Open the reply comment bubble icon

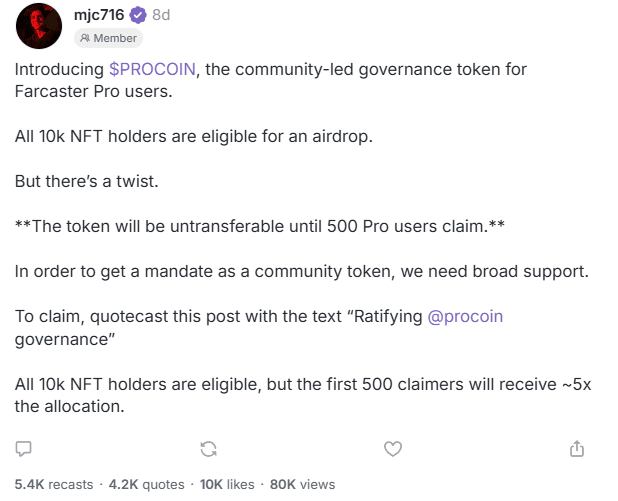tap(23, 449)
